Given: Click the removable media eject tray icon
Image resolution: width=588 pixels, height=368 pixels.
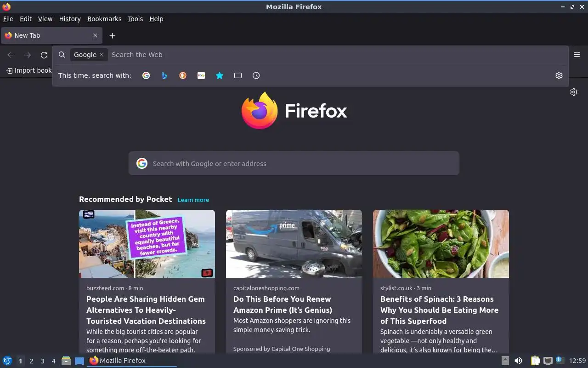Looking at the screenshot, I should tap(505, 361).
